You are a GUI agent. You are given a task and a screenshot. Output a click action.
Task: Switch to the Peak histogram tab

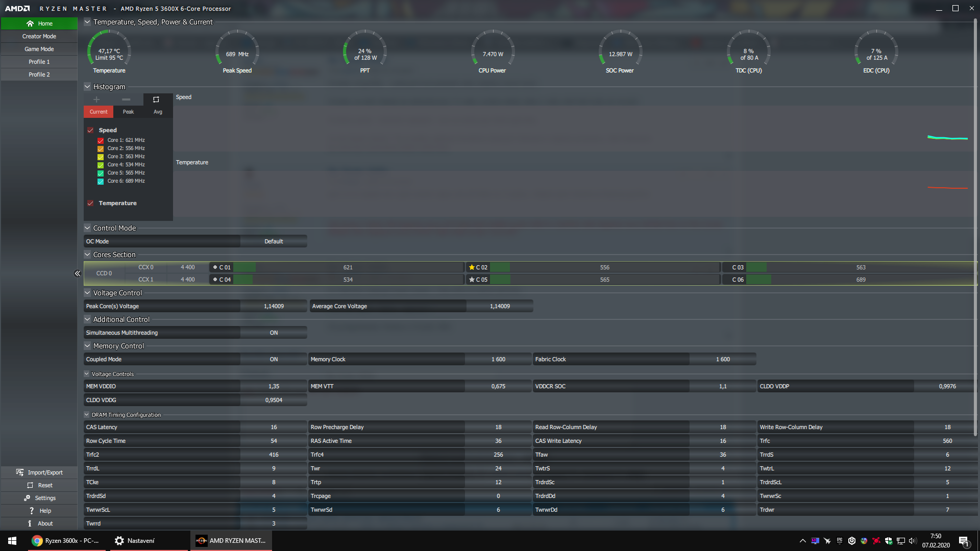[128, 112]
